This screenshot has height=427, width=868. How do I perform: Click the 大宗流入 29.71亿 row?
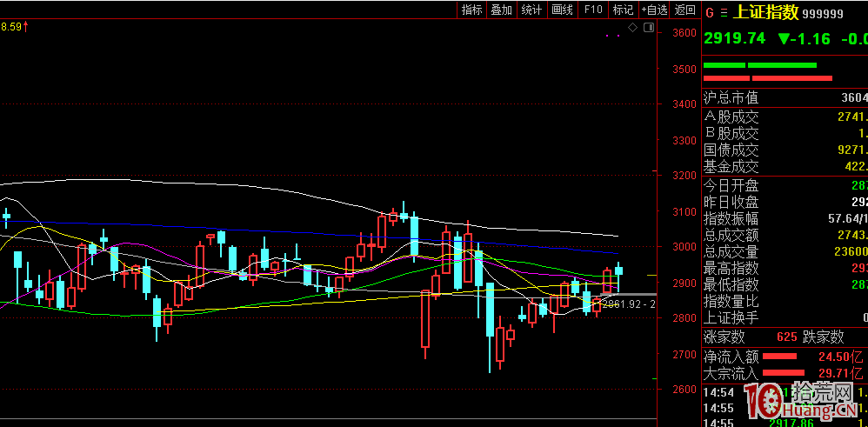(785, 373)
